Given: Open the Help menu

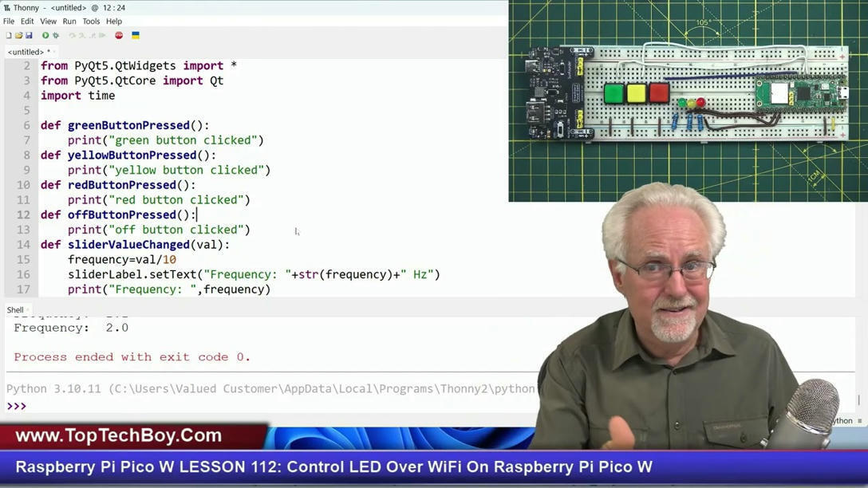Looking at the screenshot, I should 112,21.
